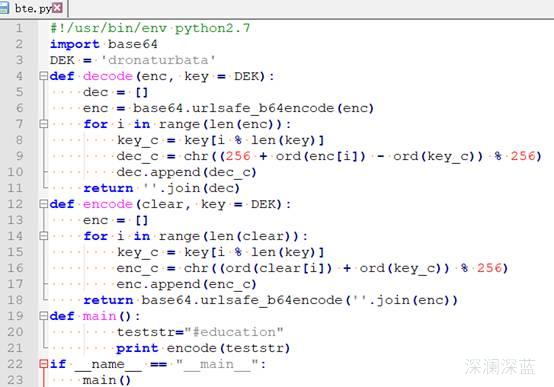The image size is (554, 387).
Task: Click 'return' keyword on line 11
Action: [x=108, y=188]
